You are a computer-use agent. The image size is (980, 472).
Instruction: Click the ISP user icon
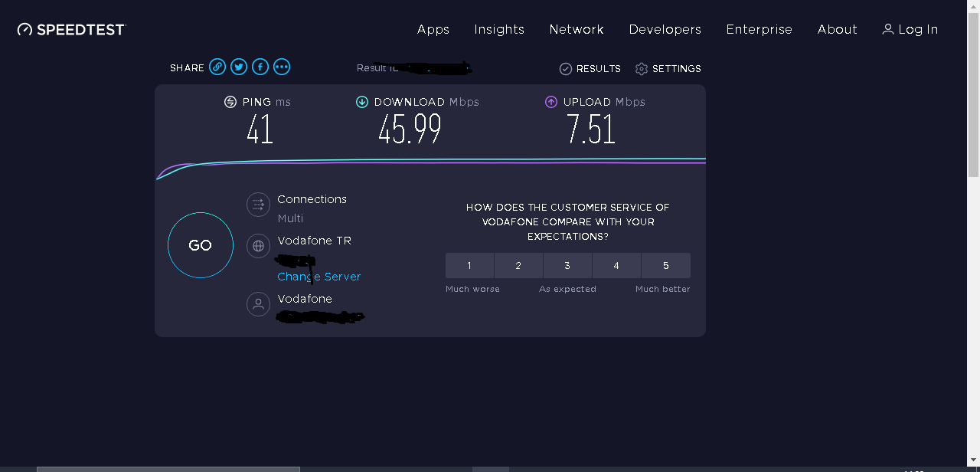coord(258,304)
